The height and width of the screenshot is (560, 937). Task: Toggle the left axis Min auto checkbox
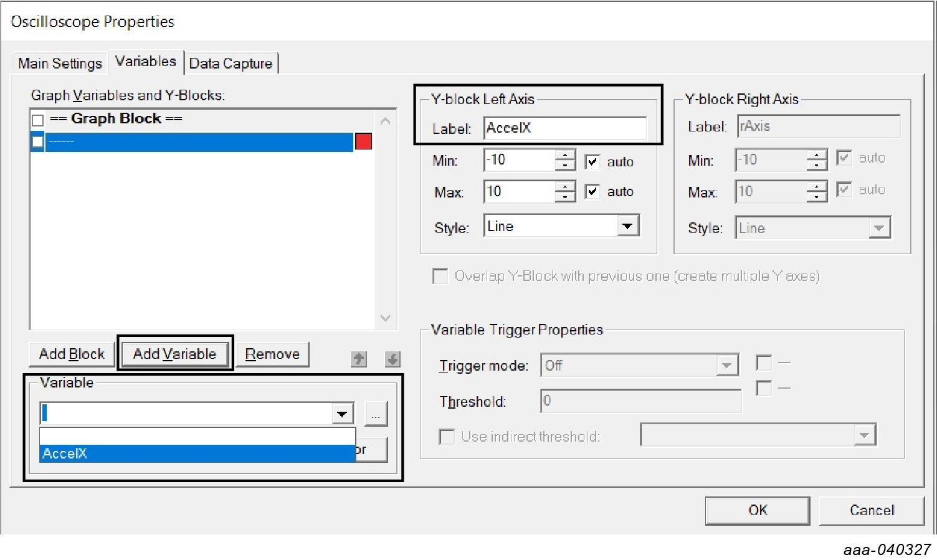click(x=592, y=162)
